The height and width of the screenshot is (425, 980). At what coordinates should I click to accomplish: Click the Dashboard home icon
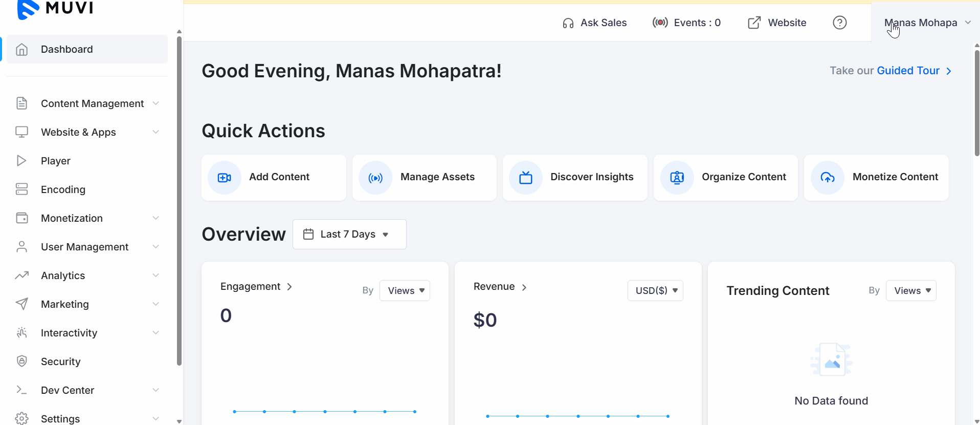click(21, 49)
